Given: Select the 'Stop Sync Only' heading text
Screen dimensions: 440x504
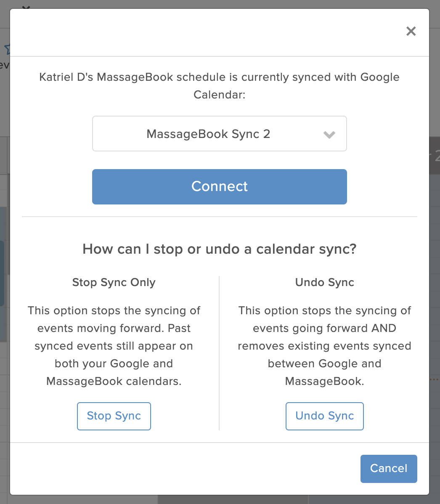Looking at the screenshot, I should 114,283.
